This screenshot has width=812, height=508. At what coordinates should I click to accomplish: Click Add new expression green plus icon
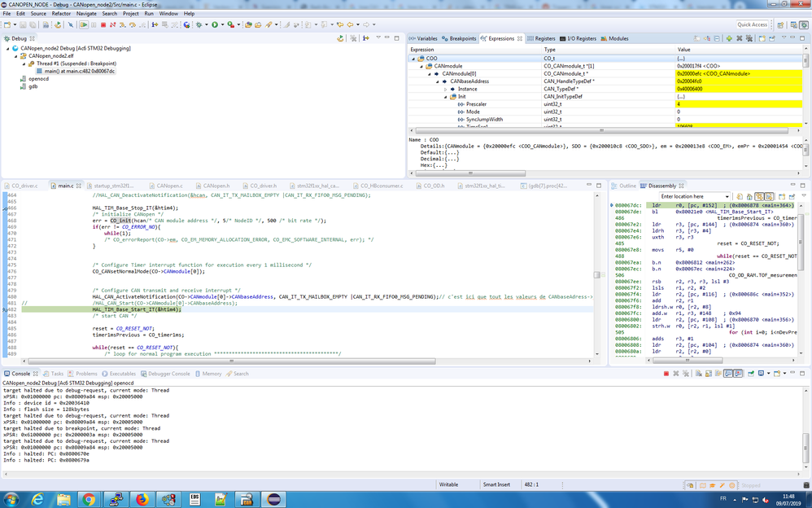[x=729, y=38]
